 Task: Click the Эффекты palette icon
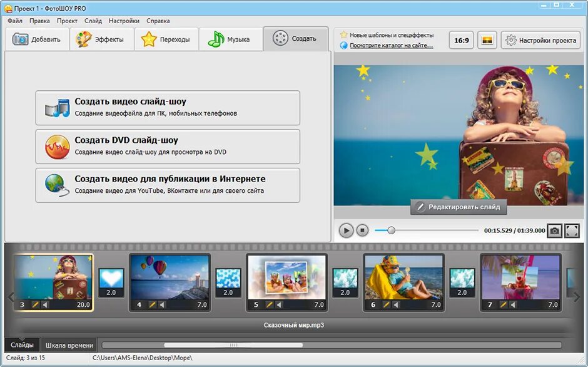[83, 39]
